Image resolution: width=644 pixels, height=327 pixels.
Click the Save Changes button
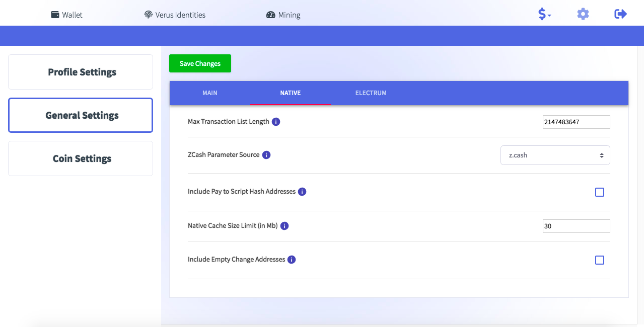coord(200,63)
